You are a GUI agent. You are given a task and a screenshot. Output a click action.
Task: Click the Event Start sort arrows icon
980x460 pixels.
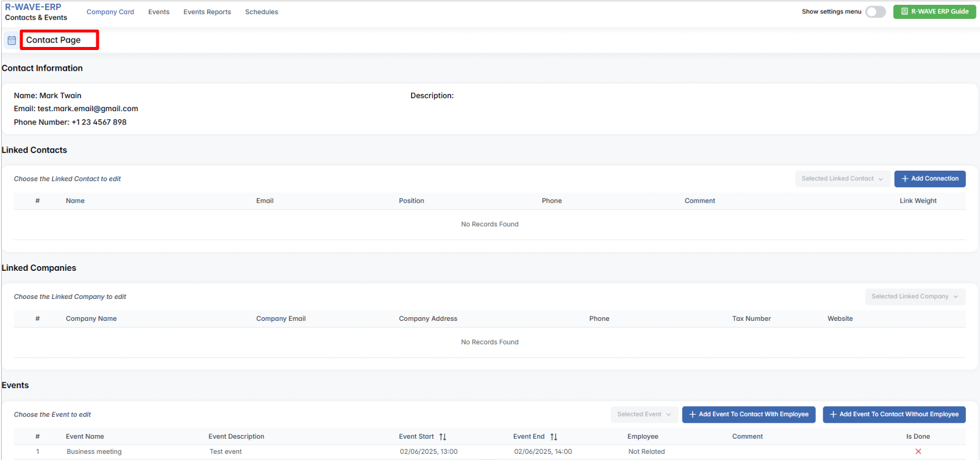point(443,437)
